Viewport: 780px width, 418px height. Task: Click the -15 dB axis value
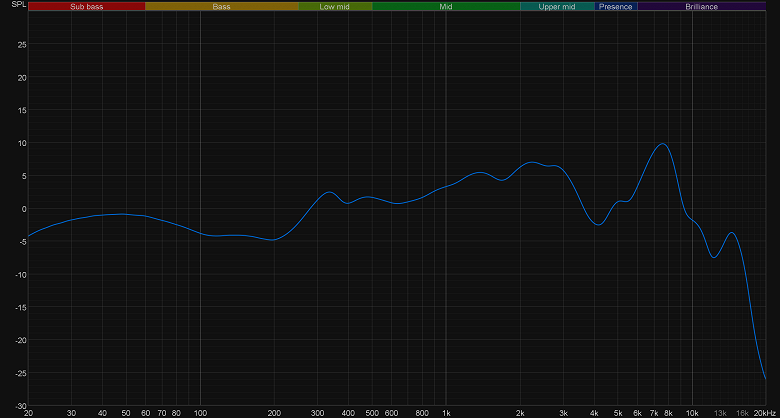20,308
